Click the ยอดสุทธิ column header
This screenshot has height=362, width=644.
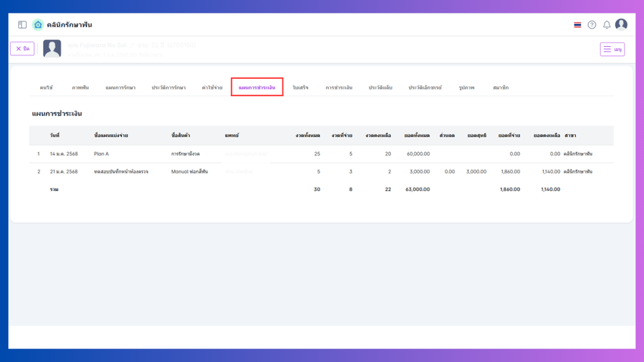coord(477,136)
